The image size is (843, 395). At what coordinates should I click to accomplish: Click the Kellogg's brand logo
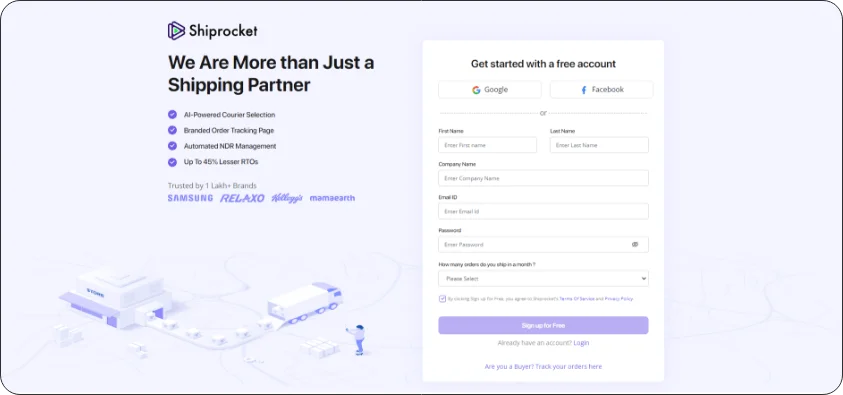point(287,198)
